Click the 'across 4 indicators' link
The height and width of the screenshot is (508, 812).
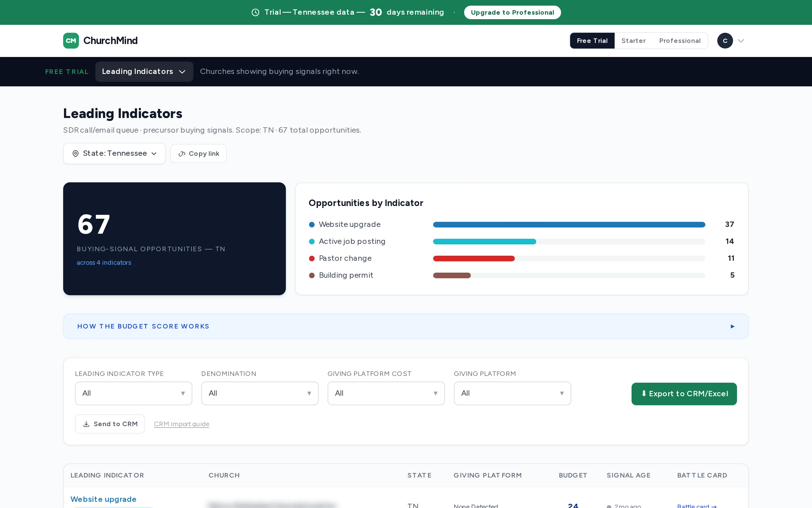coord(104,262)
